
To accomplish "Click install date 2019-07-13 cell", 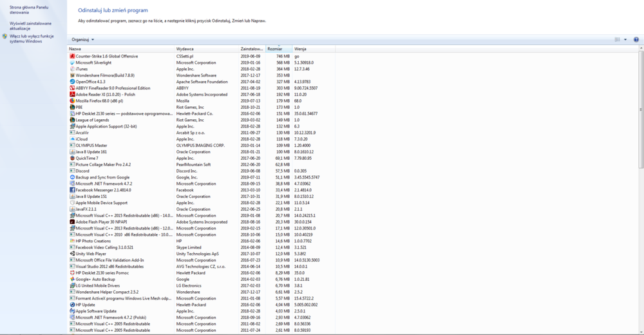I will click(x=250, y=100).
